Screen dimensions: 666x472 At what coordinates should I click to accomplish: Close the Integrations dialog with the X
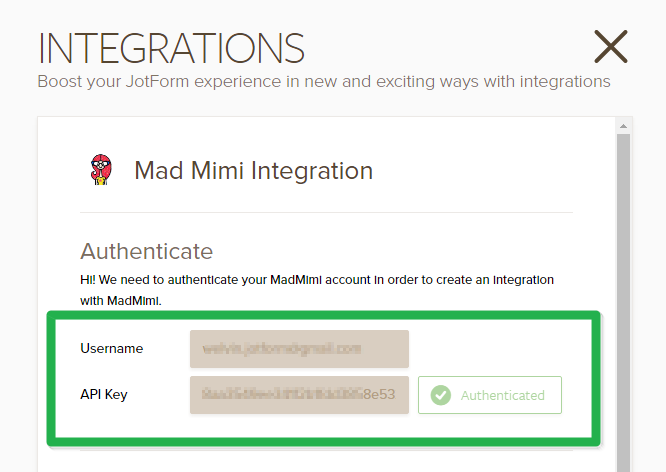(610, 47)
